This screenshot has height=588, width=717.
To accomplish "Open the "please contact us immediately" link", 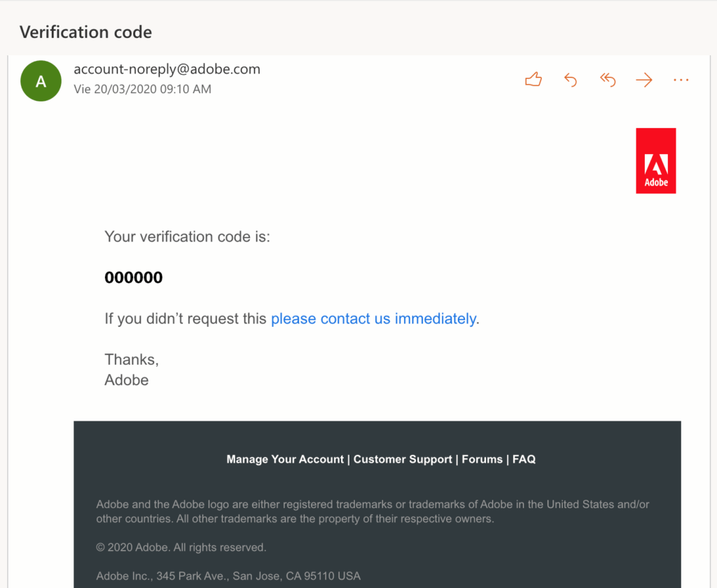I will [373, 318].
